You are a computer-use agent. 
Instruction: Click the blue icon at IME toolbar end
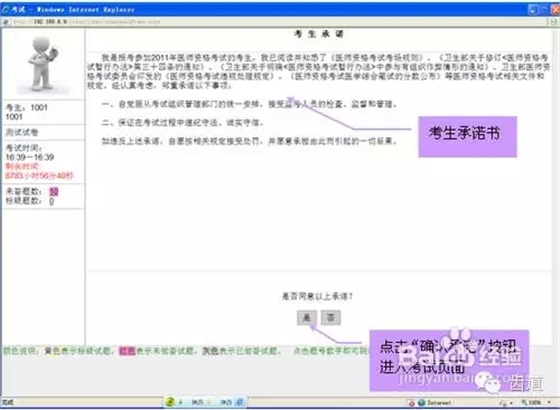tap(240, 402)
